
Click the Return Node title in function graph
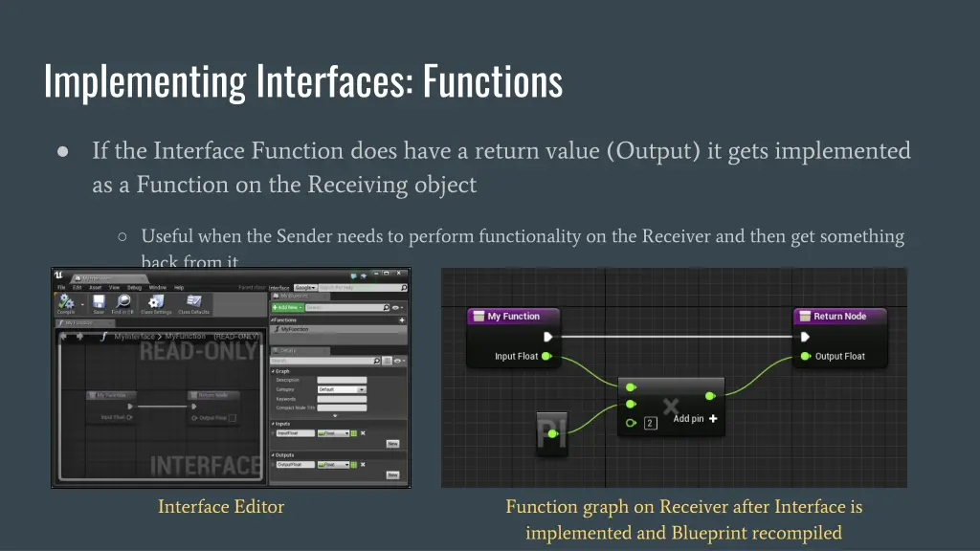[839, 316]
